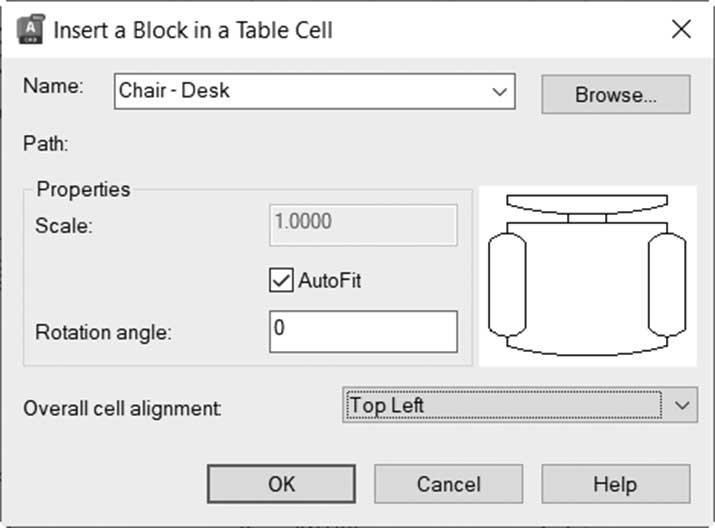Click the Properties group label

click(83, 189)
